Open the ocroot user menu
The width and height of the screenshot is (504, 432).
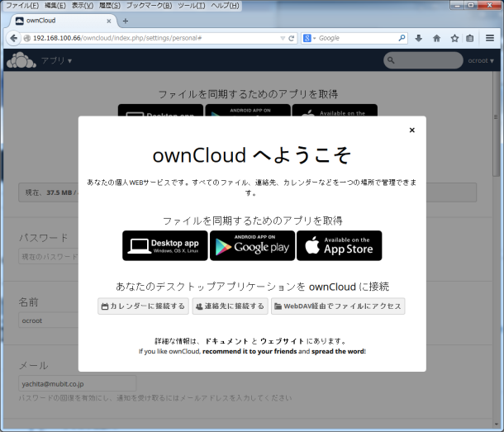pyautogui.click(x=481, y=60)
